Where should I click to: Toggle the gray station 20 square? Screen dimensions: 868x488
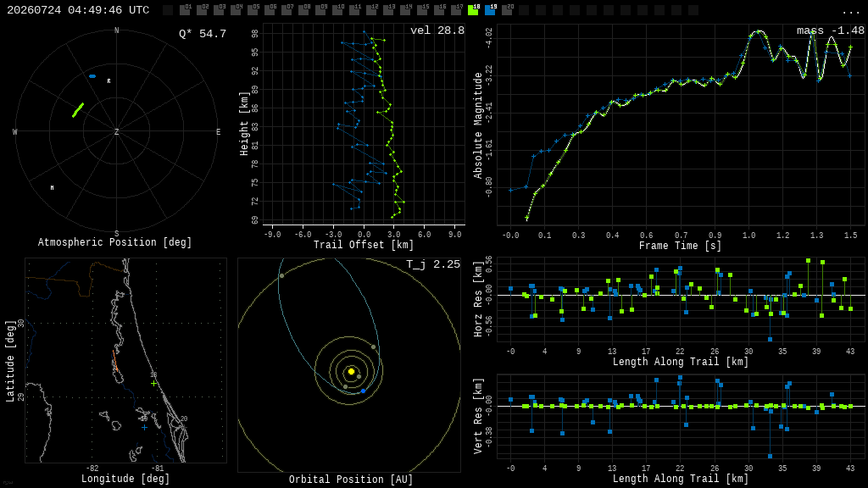pyautogui.click(x=507, y=10)
